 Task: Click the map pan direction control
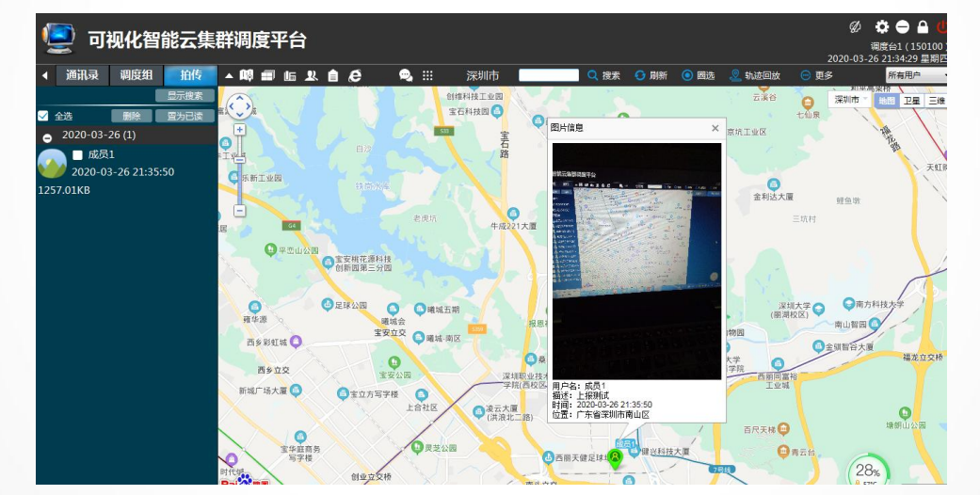(x=239, y=106)
